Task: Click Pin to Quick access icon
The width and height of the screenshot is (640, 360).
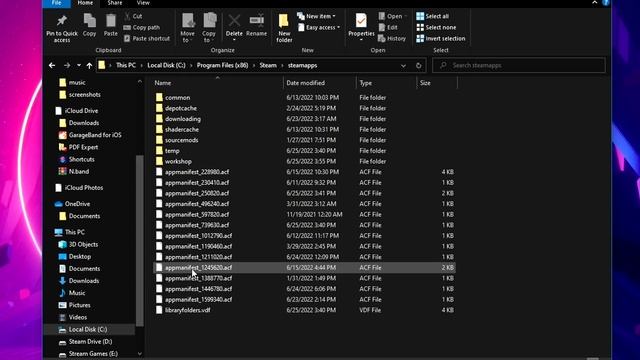Action: point(62,28)
